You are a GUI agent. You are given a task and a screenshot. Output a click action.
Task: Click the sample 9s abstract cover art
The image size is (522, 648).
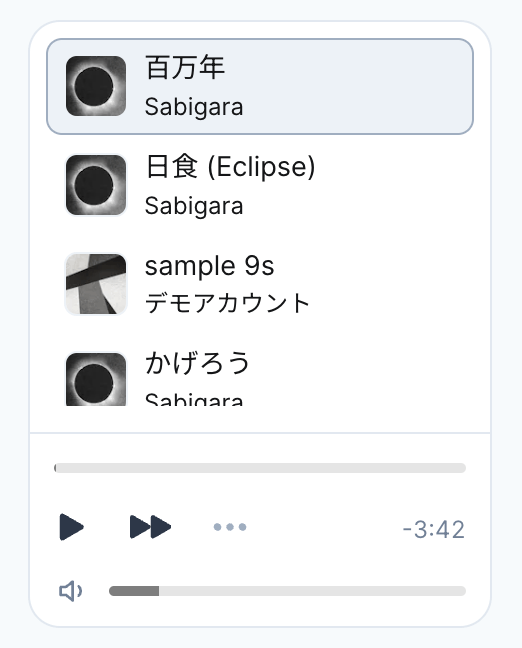[96, 284]
